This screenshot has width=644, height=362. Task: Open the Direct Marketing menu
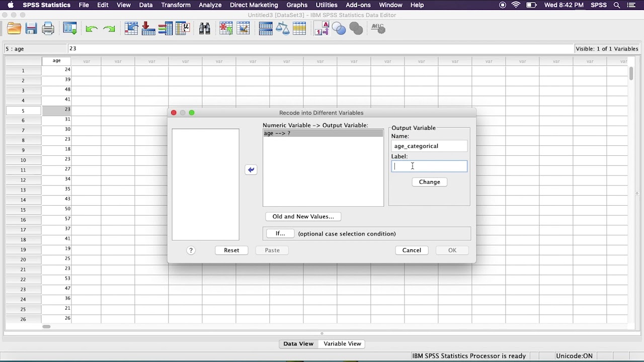point(254,5)
